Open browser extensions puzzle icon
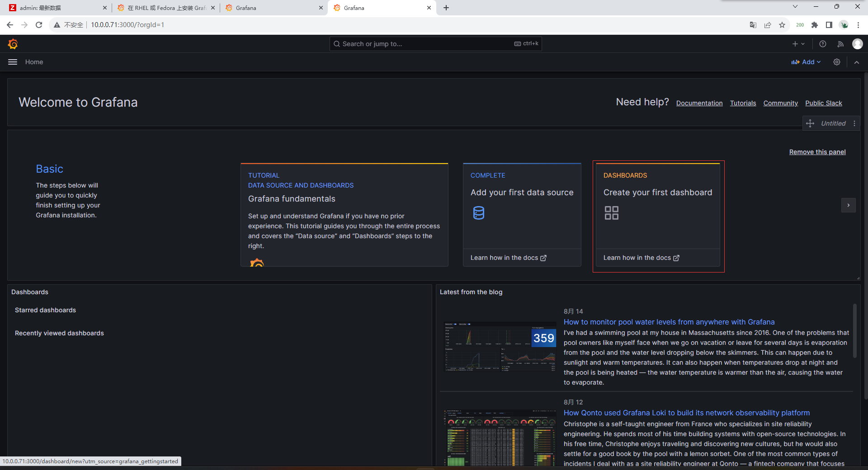The image size is (868, 470). pyautogui.click(x=815, y=25)
